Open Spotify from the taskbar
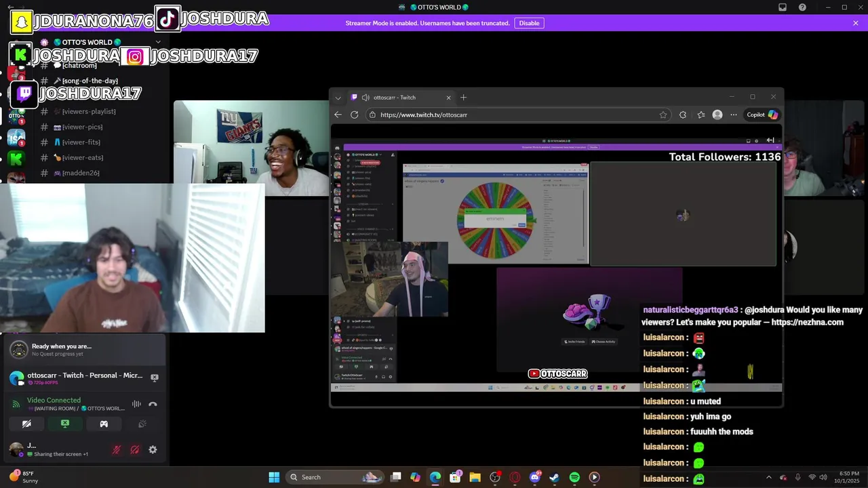The image size is (868, 488). pos(574,477)
